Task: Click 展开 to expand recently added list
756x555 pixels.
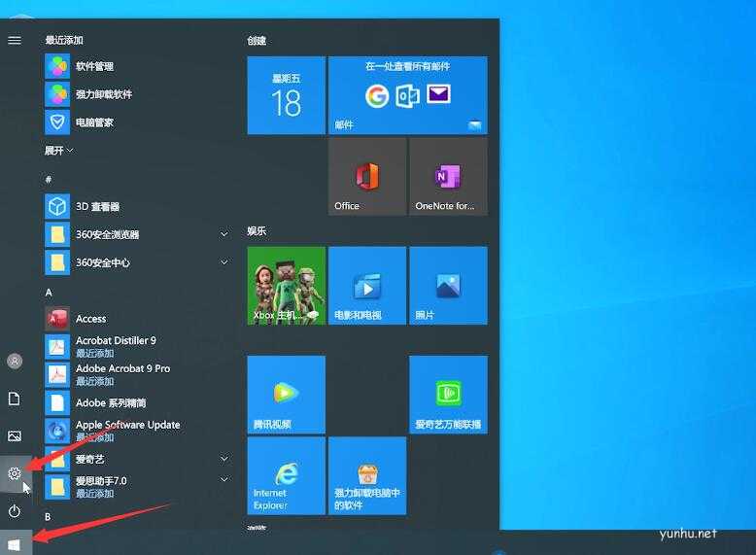Action: click(59, 151)
